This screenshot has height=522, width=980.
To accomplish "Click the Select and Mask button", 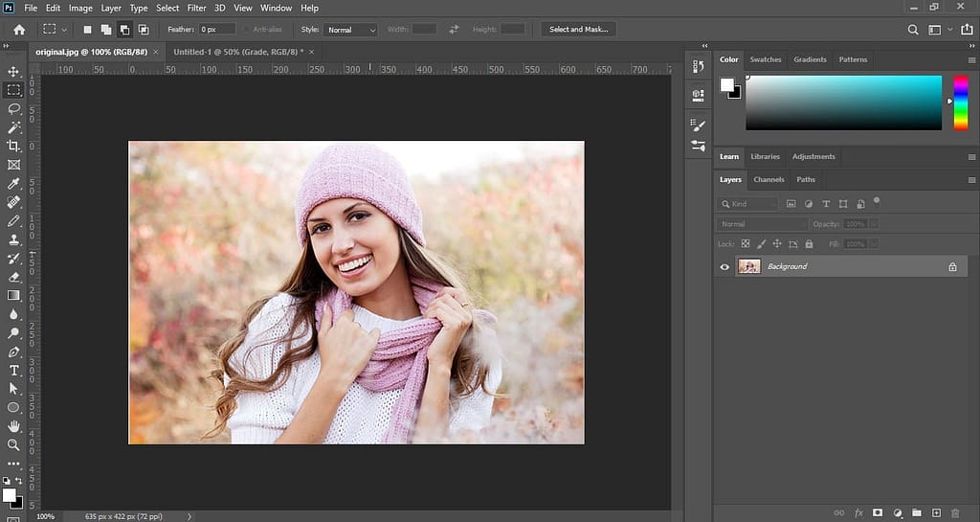I will [578, 30].
